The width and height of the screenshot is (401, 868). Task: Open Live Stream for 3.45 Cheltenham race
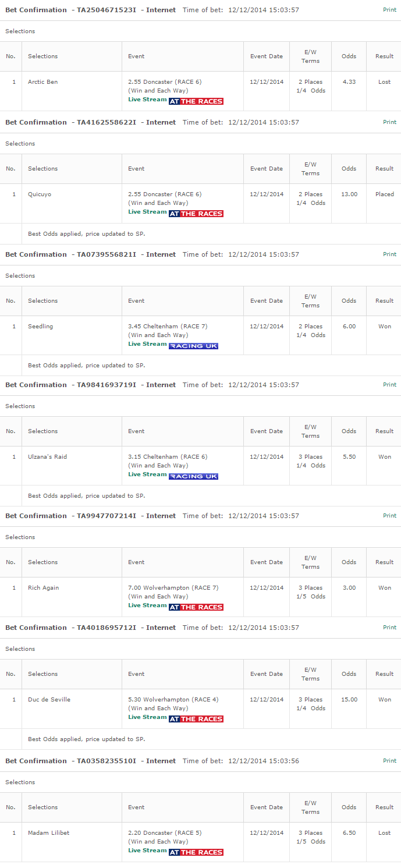click(147, 344)
